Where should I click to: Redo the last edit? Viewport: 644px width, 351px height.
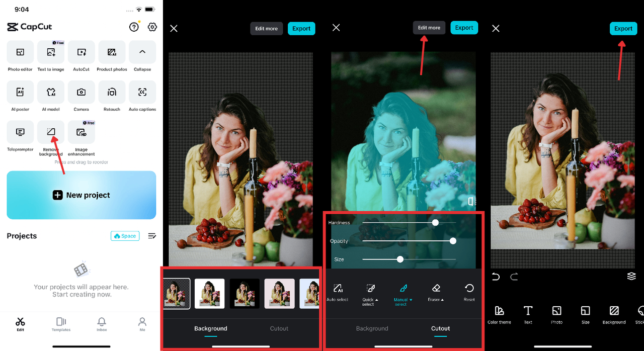click(514, 277)
